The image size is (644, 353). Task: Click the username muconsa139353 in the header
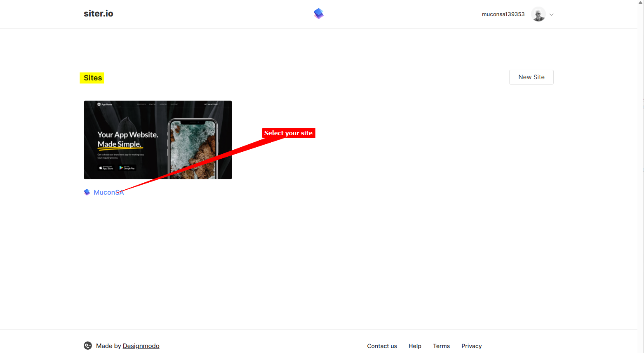click(503, 14)
